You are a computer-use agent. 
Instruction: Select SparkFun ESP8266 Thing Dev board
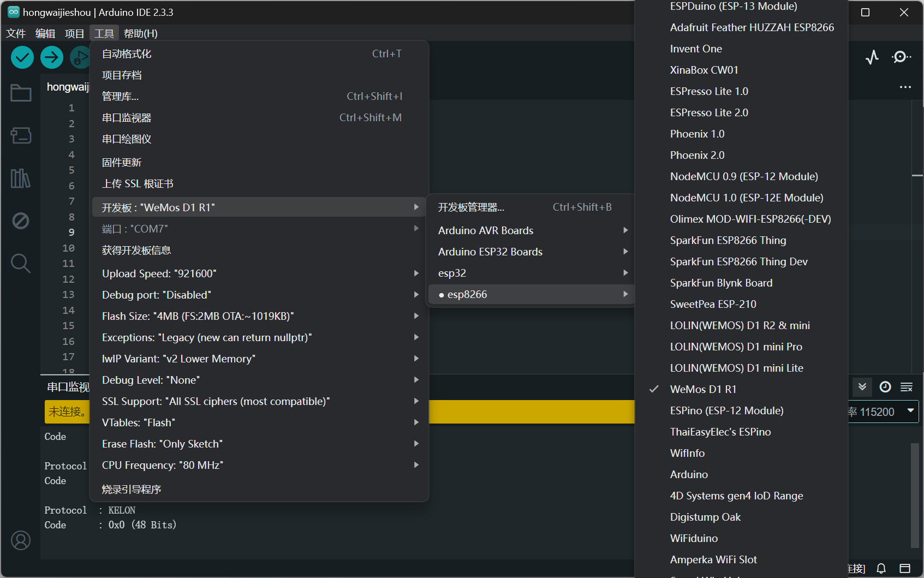click(x=741, y=261)
